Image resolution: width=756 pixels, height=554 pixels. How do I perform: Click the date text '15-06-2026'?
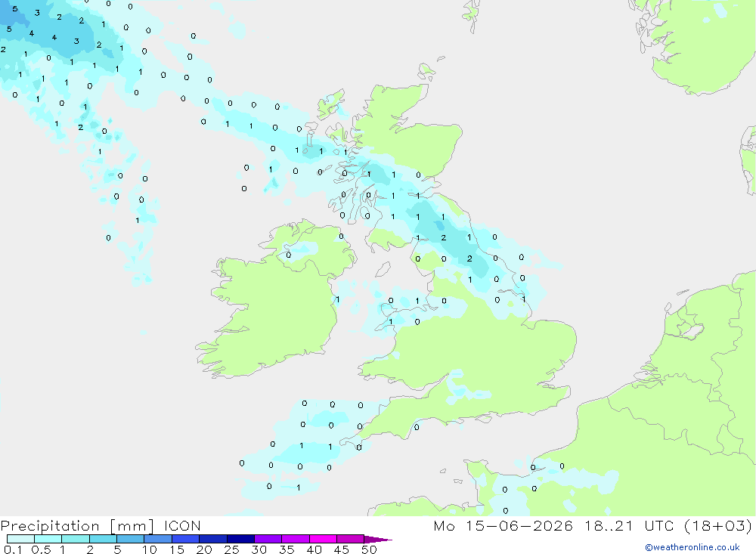pos(519,525)
